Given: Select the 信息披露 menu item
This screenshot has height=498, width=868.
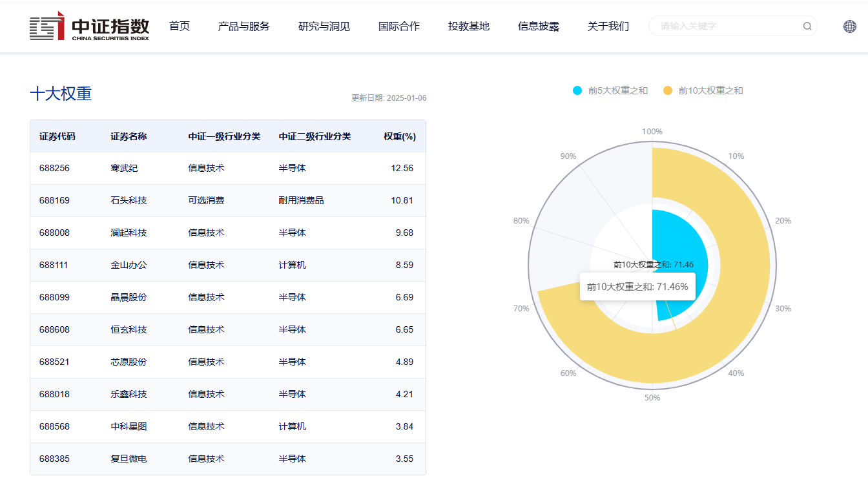Looking at the screenshot, I should coord(539,26).
